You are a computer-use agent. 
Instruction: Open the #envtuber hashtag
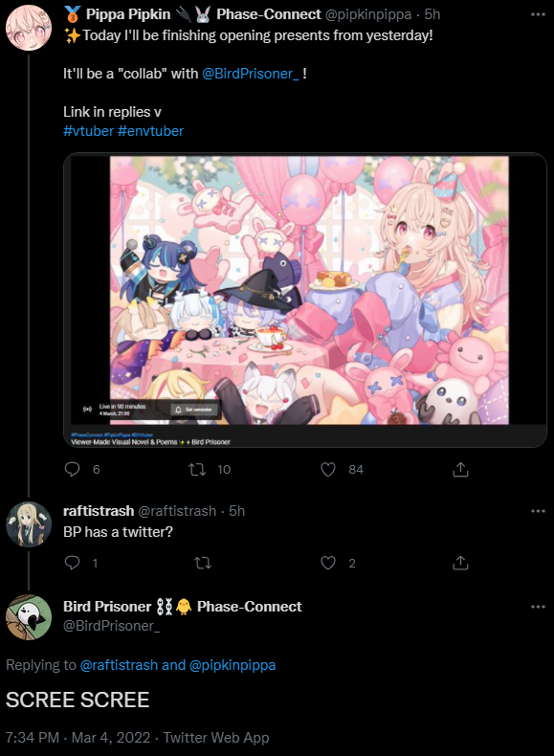[150, 131]
